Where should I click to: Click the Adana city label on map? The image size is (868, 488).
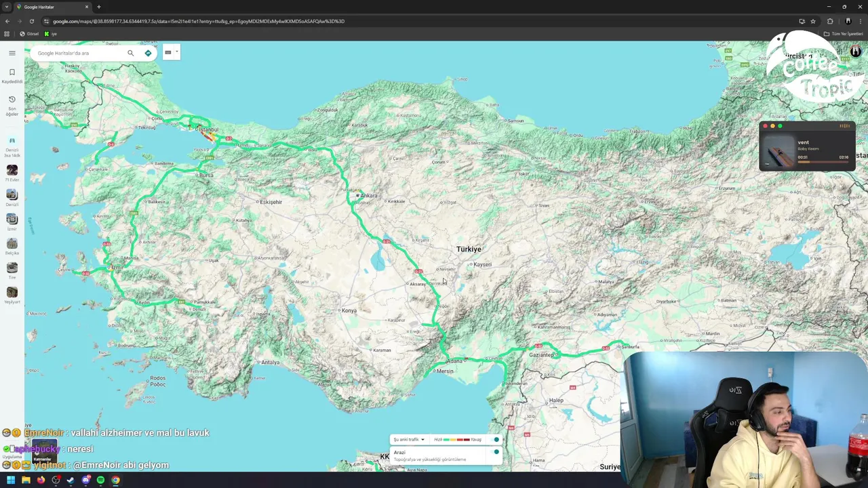point(454,361)
